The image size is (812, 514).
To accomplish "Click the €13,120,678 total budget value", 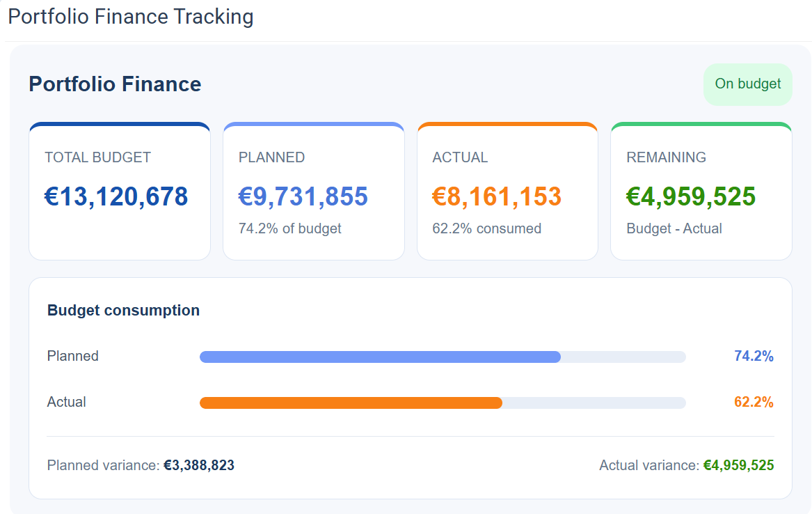I will 116,196.
